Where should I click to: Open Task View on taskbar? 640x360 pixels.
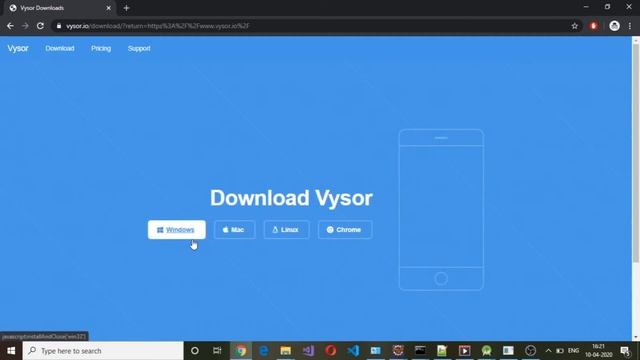217,351
